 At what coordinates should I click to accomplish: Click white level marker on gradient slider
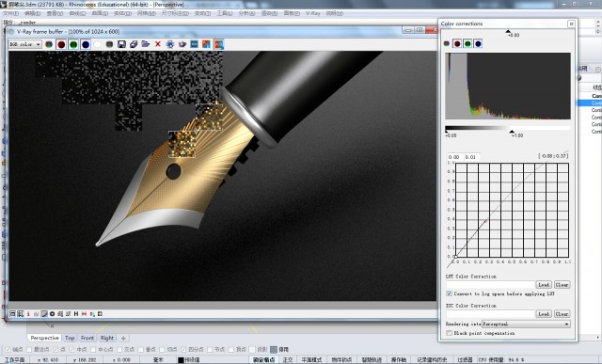512,132
